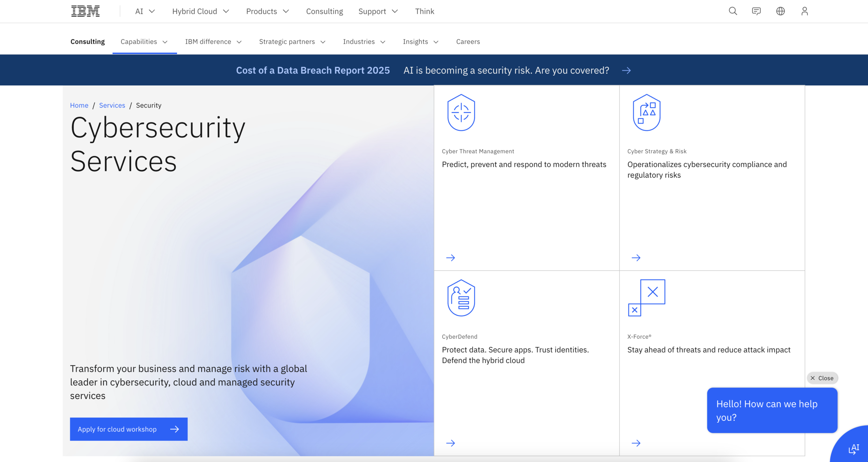Click the chat feedback icon in the header
The width and height of the screenshot is (868, 462).
click(756, 11)
